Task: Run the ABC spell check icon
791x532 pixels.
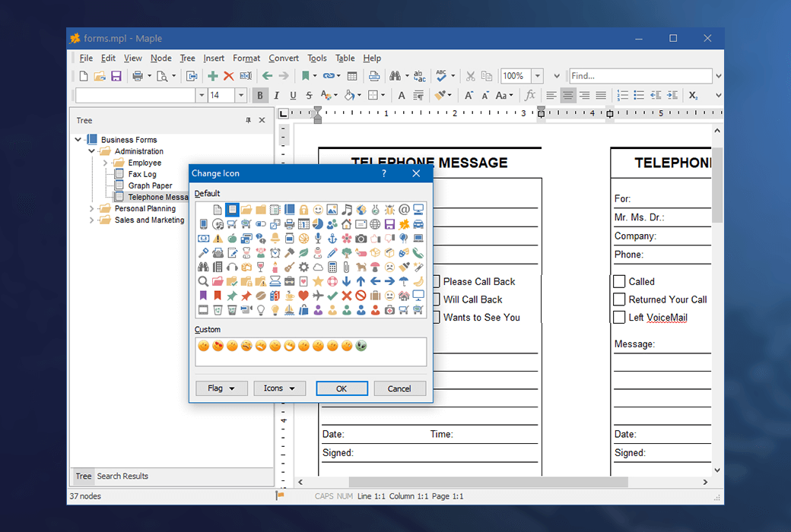Action: tap(441, 76)
